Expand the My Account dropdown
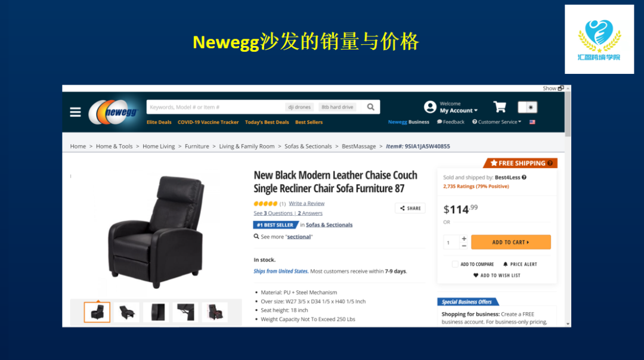 pos(459,110)
